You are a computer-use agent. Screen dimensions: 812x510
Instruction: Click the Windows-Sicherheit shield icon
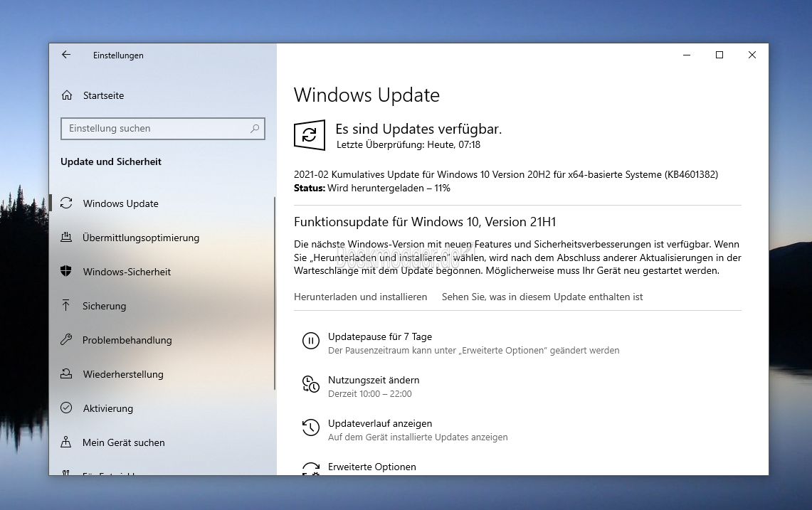point(65,271)
